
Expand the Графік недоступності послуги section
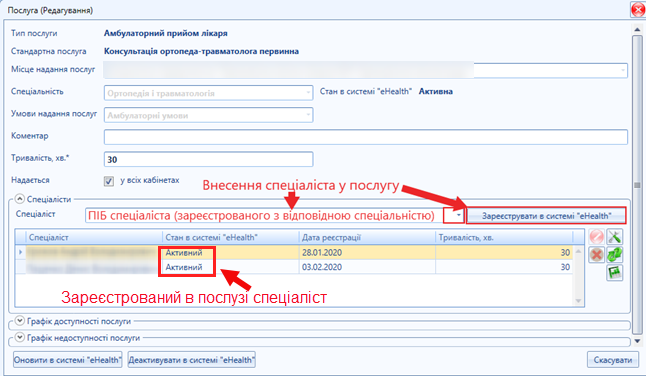click(x=19, y=337)
